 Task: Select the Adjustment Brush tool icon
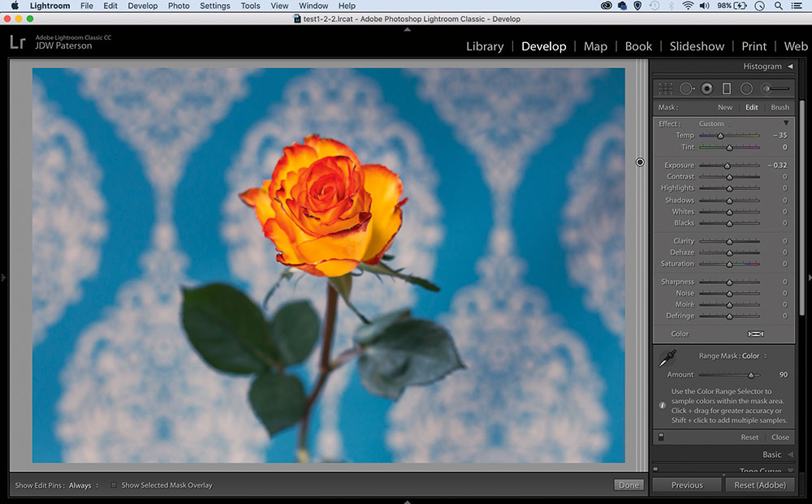click(x=775, y=88)
